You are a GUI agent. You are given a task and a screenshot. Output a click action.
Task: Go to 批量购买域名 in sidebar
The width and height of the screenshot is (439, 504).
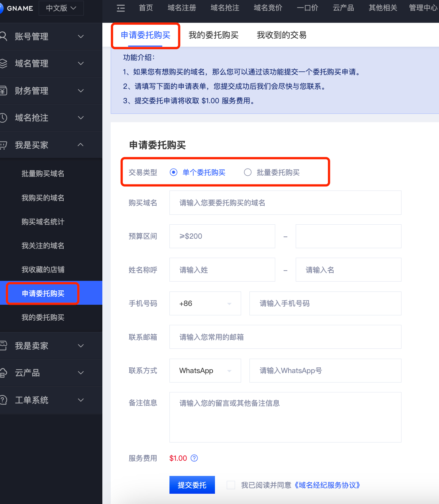tap(43, 173)
